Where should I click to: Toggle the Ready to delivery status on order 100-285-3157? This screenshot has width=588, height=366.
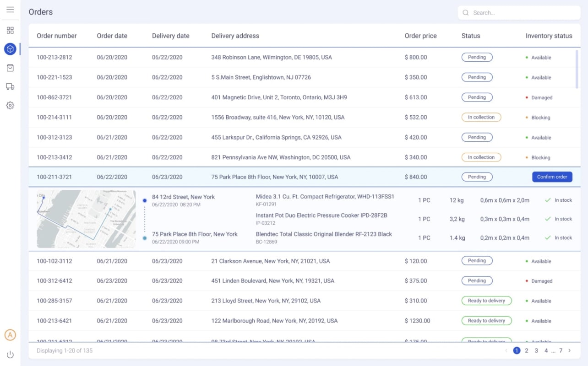[x=486, y=301]
